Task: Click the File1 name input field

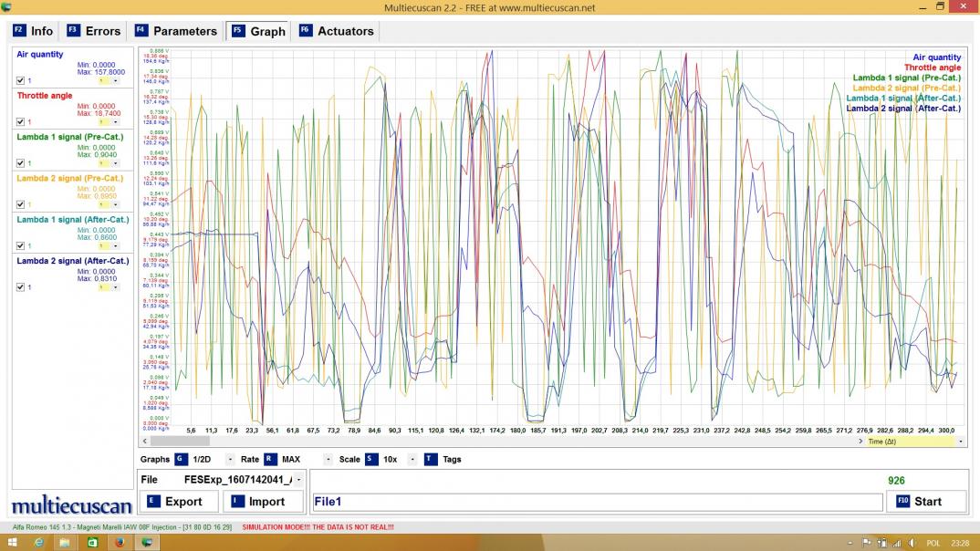Action: coord(598,502)
